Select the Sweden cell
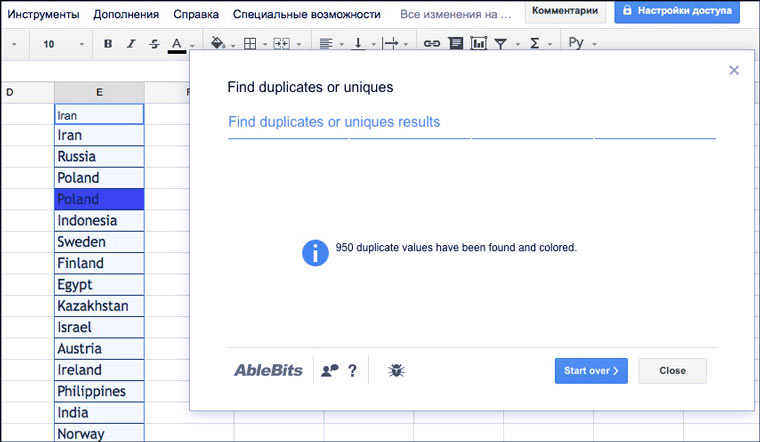Image resolution: width=760 pixels, height=442 pixels. tap(99, 242)
